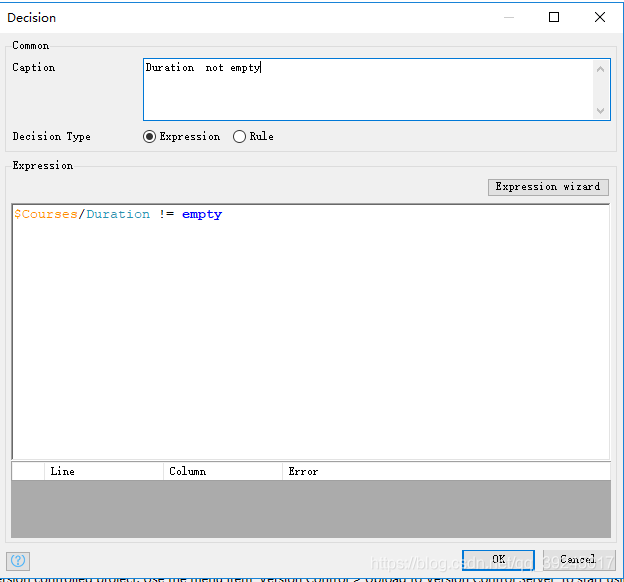Click the $Courses variable in the expression
This screenshot has width=624, height=582.
click(46, 214)
